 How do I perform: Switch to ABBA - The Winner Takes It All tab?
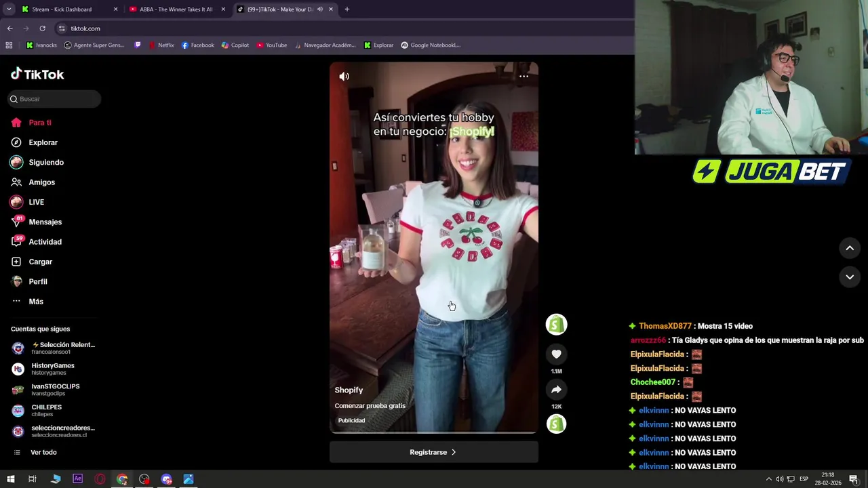[x=176, y=9]
